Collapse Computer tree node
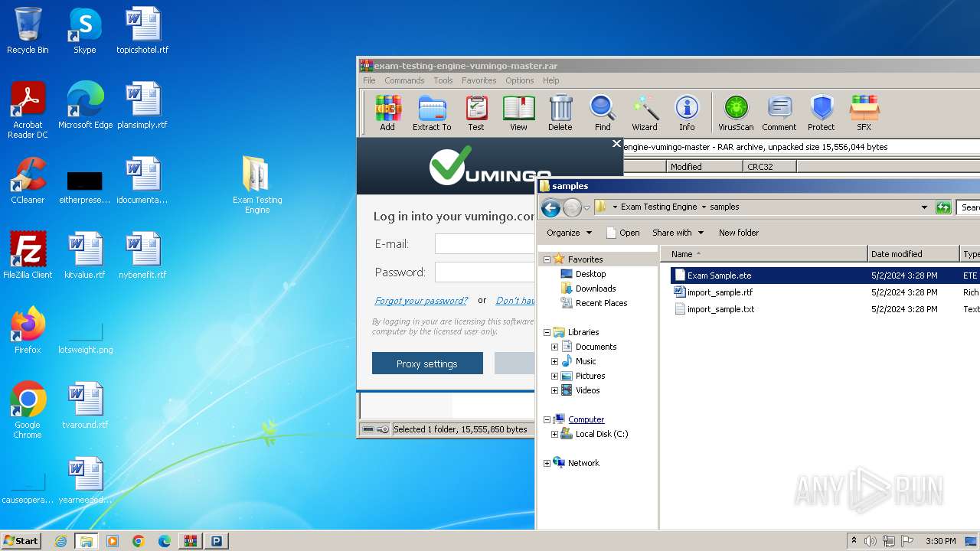 click(547, 419)
